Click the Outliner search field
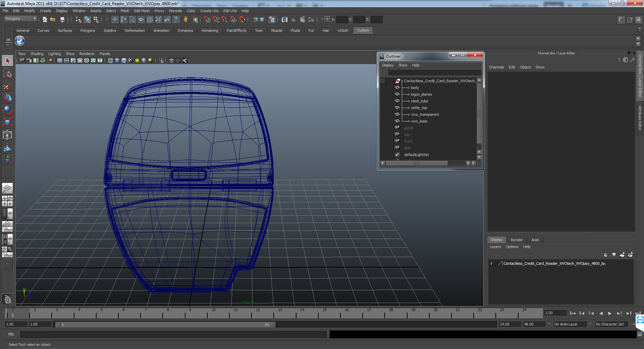 pyautogui.click(x=434, y=73)
